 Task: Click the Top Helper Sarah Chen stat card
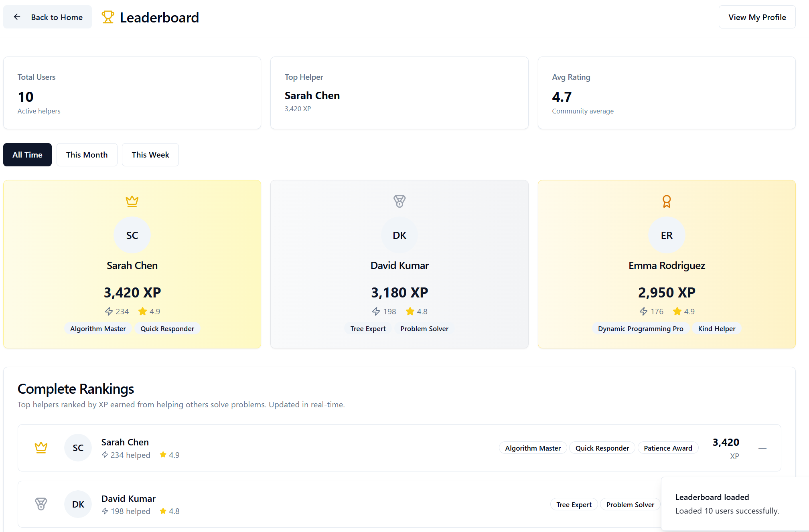(x=399, y=93)
